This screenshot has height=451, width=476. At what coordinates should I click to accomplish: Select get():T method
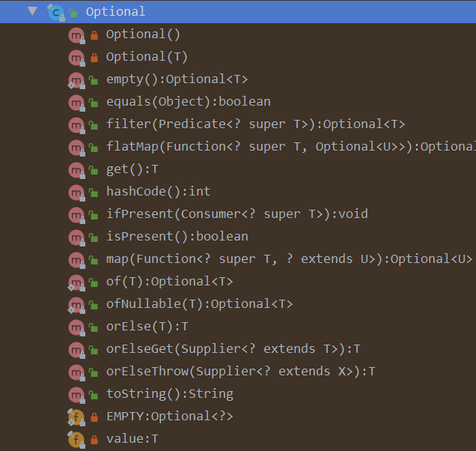tap(132, 169)
